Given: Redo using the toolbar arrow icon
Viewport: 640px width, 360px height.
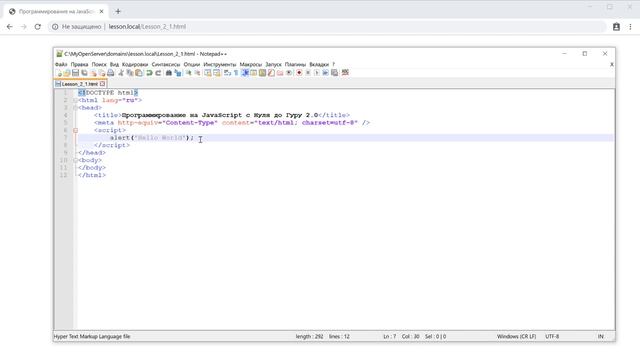Looking at the screenshot, I should [158, 73].
